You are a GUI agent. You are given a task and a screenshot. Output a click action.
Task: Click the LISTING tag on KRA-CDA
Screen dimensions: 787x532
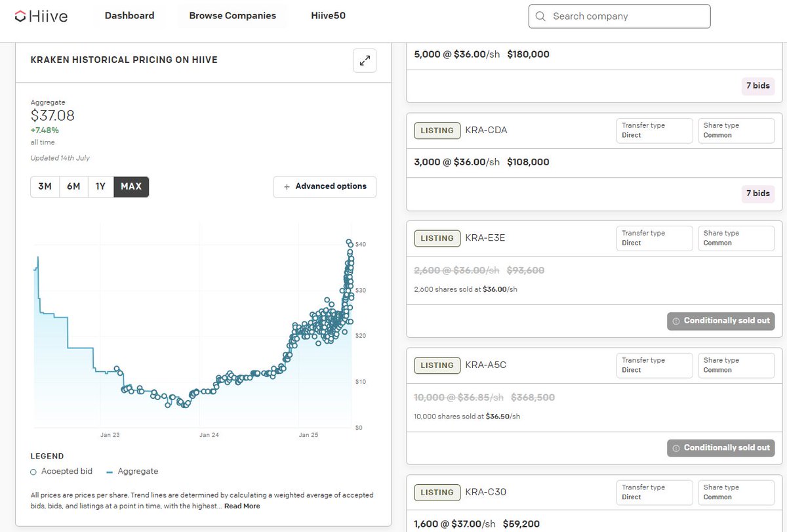[437, 130]
